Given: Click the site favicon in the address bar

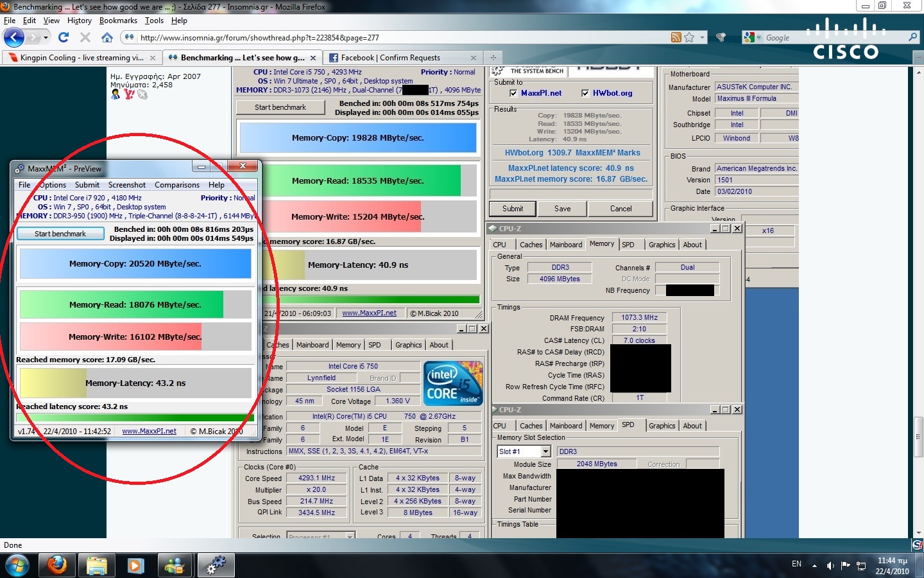Looking at the screenshot, I should 128,37.
